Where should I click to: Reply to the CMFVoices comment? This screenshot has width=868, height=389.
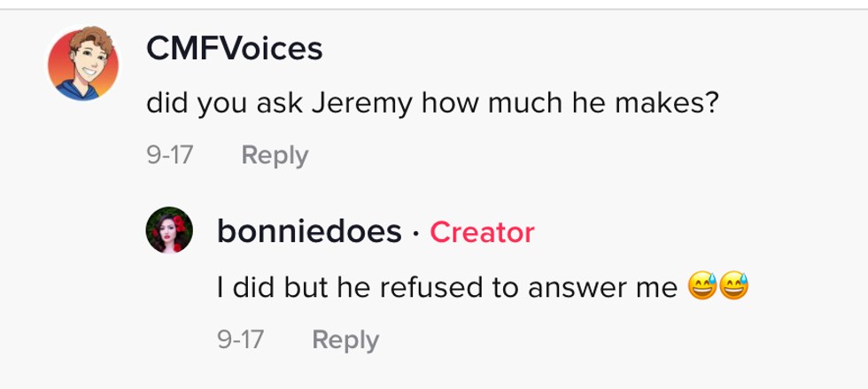pyautogui.click(x=275, y=156)
